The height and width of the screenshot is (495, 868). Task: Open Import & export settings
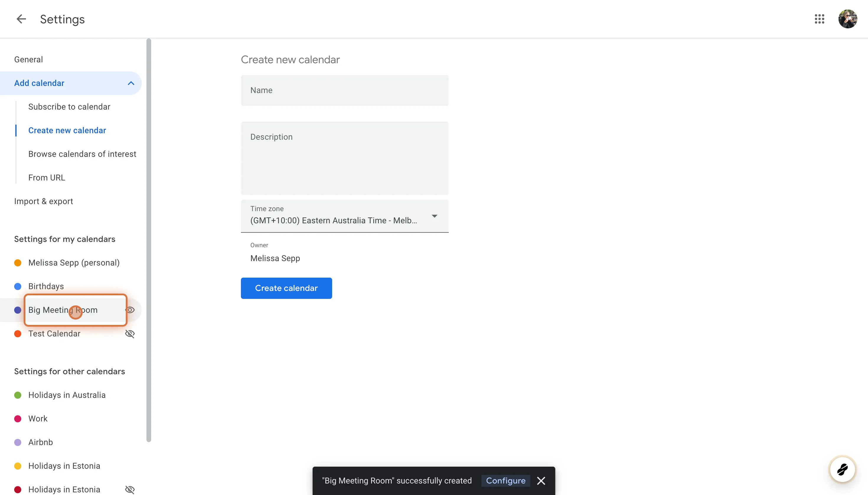(43, 201)
